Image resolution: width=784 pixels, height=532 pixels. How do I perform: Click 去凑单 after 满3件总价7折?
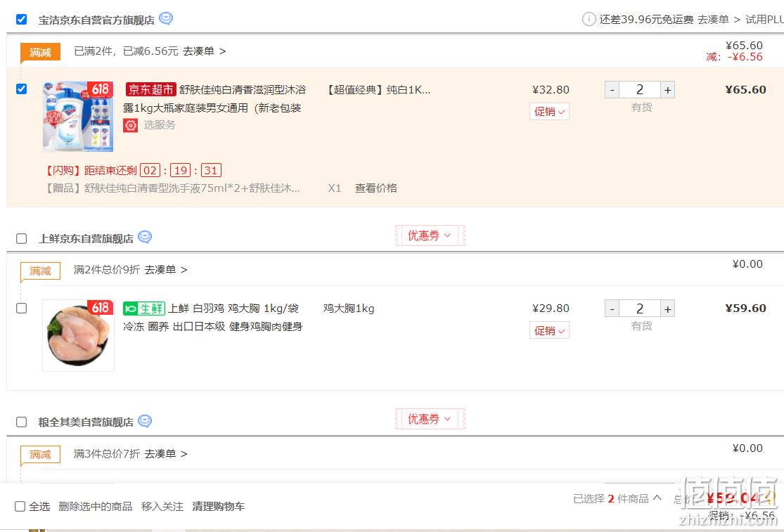[166, 453]
